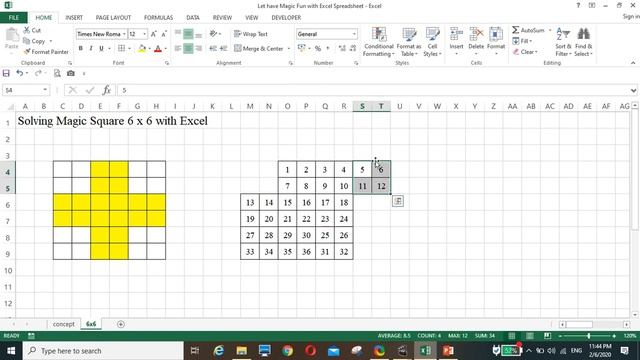Click the Insert cells icon
The image size is (640, 360).
pyautogui.click(x=456, y=34)
